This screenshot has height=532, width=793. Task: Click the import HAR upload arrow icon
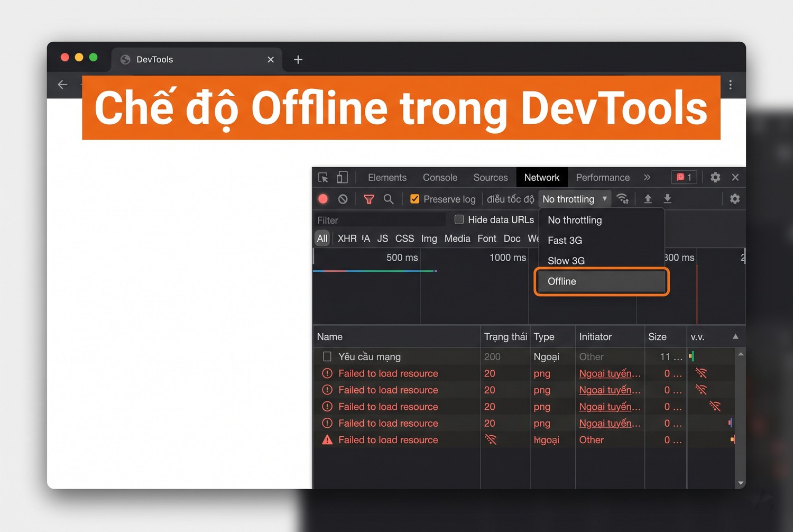click(x=648, y=198)
